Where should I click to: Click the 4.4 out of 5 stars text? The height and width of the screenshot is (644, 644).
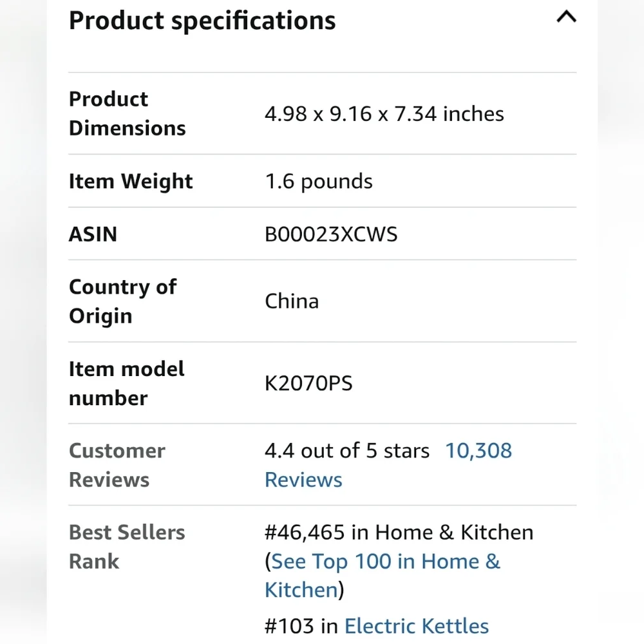coord(347,451)
